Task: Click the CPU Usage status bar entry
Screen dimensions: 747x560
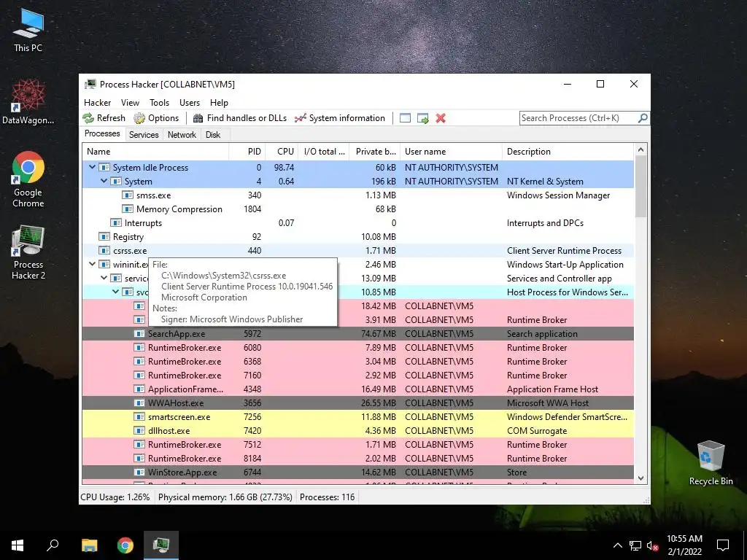Action: (x=115, y=497)
